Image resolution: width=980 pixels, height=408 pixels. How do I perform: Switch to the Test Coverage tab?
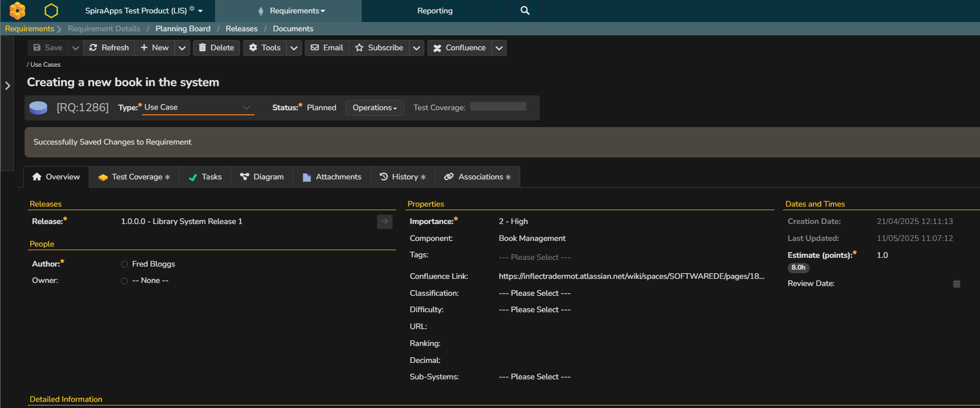(134, 177)
